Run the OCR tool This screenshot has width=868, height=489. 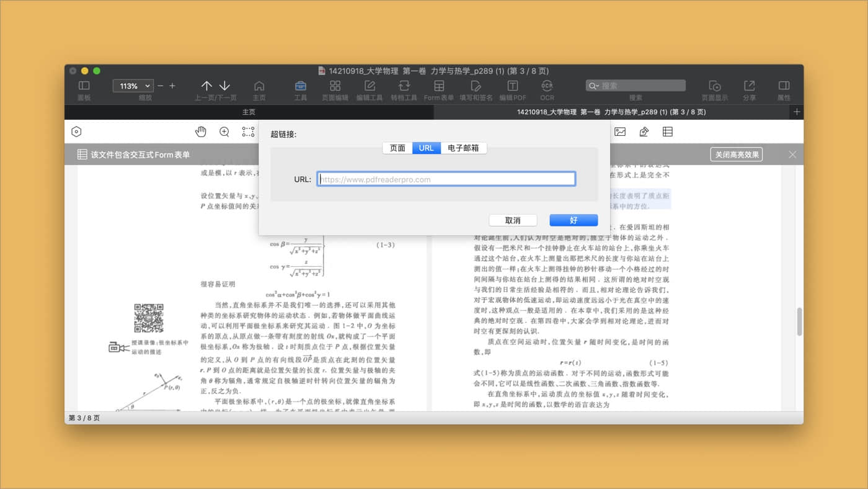(x=547, y=86)
